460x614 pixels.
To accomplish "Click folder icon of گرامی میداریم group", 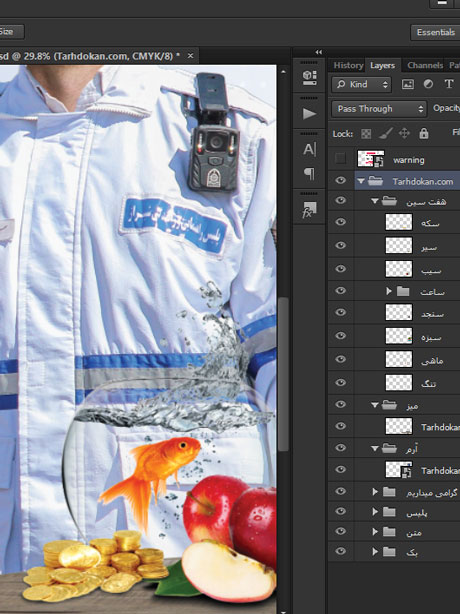I will pos(389,492).
